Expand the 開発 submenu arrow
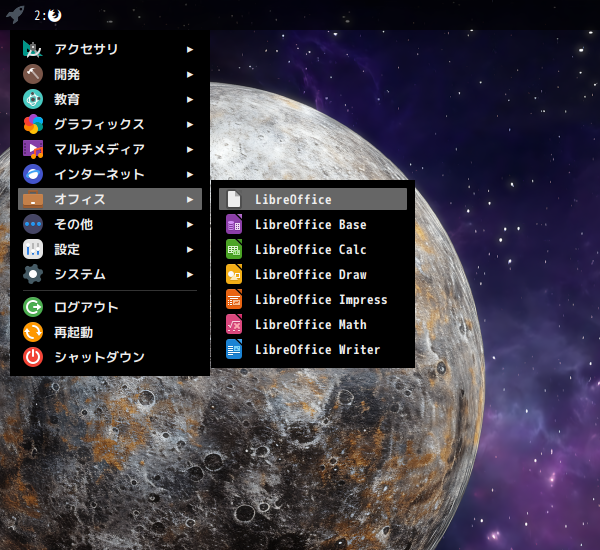The width and height of the screenshot is (600, 550). click(190, 74)
